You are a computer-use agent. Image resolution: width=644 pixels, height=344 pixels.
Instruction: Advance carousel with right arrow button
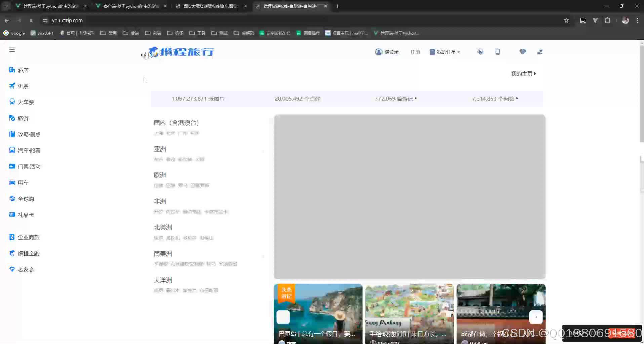535,317
